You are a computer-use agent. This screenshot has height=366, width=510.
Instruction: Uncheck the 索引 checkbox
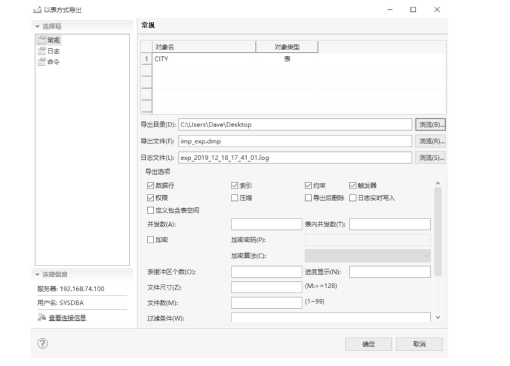pos(234,185)
